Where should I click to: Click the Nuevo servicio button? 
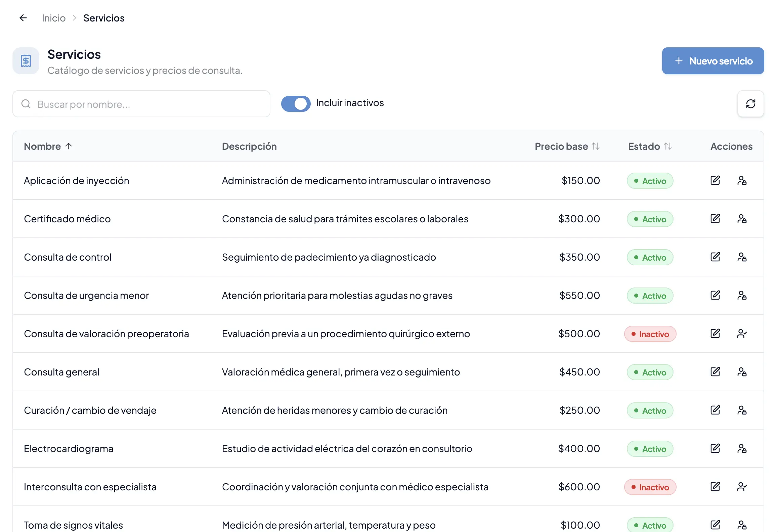(713, 61)
